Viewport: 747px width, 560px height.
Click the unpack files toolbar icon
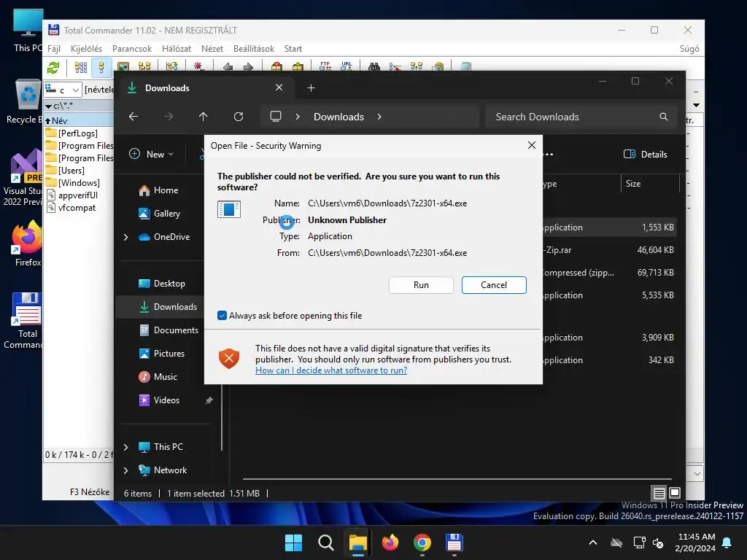point(298,67)
